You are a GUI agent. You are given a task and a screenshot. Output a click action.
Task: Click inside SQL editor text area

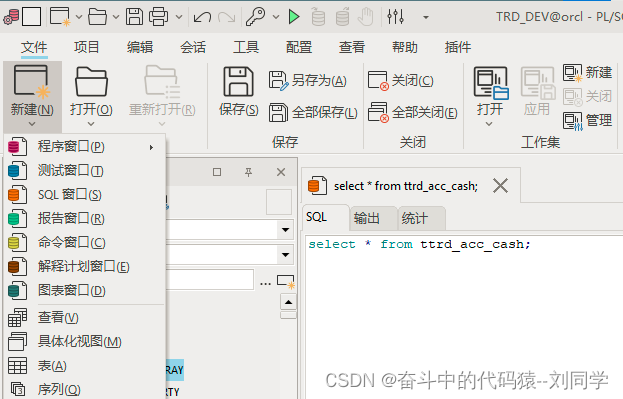464,317
